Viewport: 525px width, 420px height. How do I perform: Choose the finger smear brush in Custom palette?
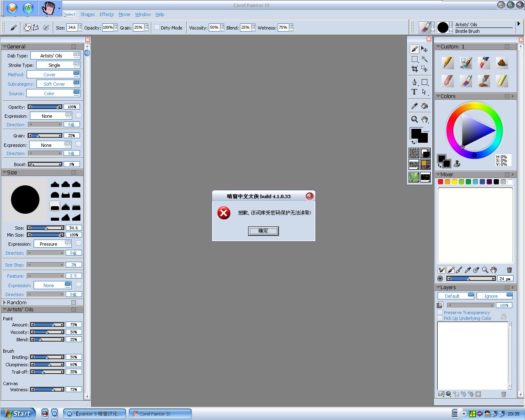[x=447, y=81]
